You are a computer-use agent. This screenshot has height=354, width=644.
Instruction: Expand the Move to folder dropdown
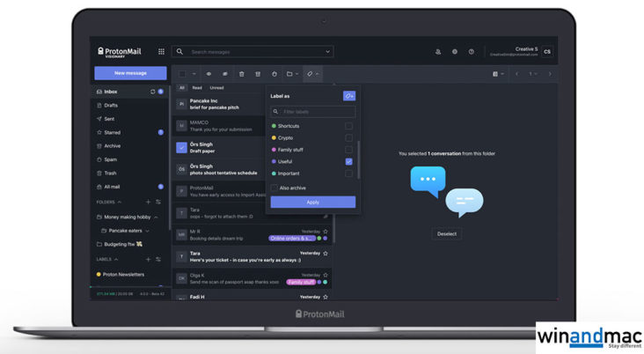coord(295,74)
